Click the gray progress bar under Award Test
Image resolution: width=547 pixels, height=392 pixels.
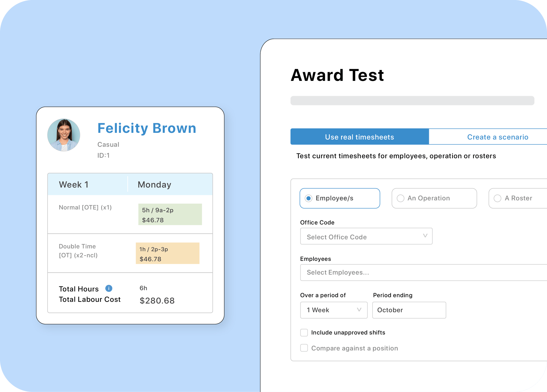pyautogui.click(x=412, y=100)
